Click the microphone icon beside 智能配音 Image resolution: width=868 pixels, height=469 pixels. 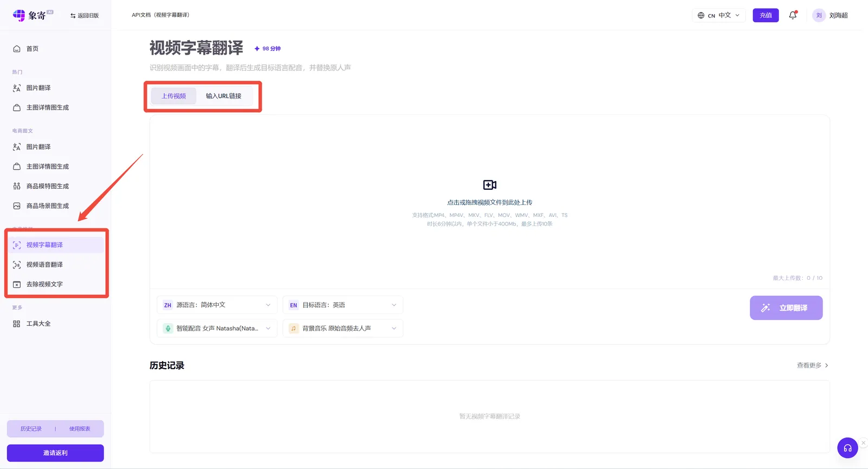click(x=168, y=328)
